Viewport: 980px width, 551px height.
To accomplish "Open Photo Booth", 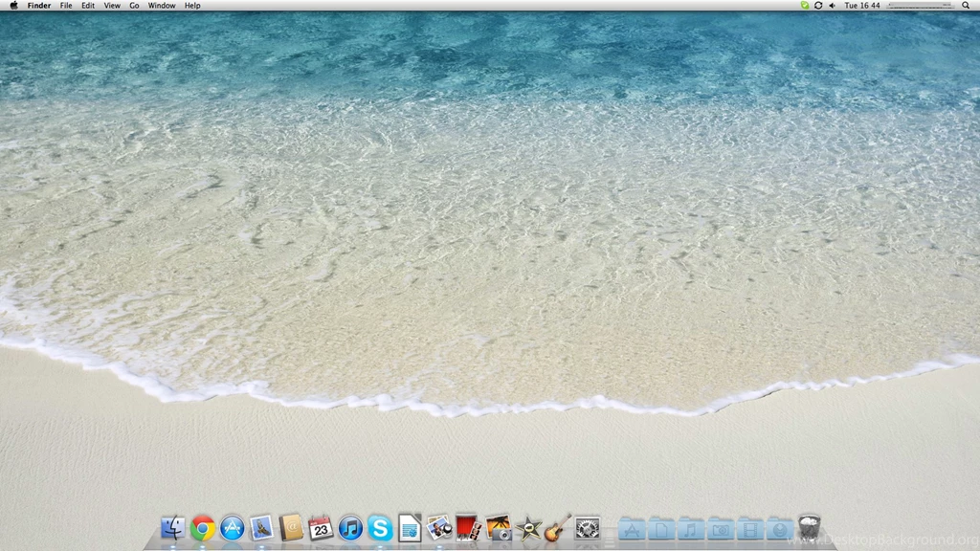I will coord(466,527).
